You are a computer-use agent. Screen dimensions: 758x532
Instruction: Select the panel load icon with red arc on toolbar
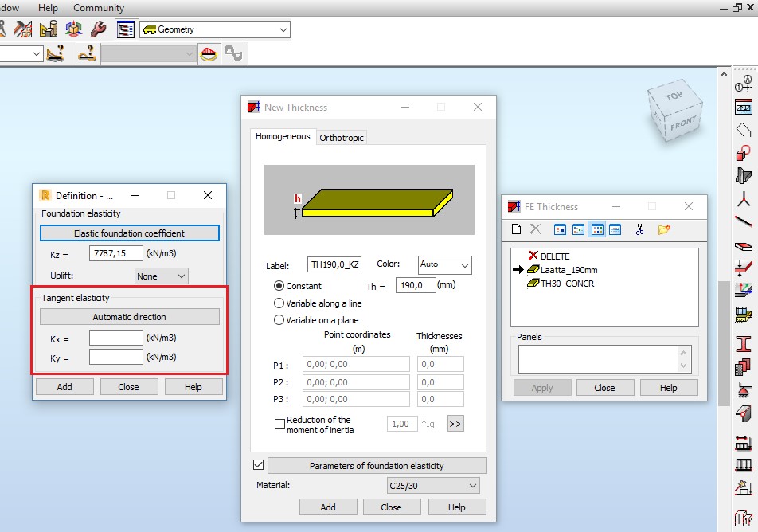209,53
